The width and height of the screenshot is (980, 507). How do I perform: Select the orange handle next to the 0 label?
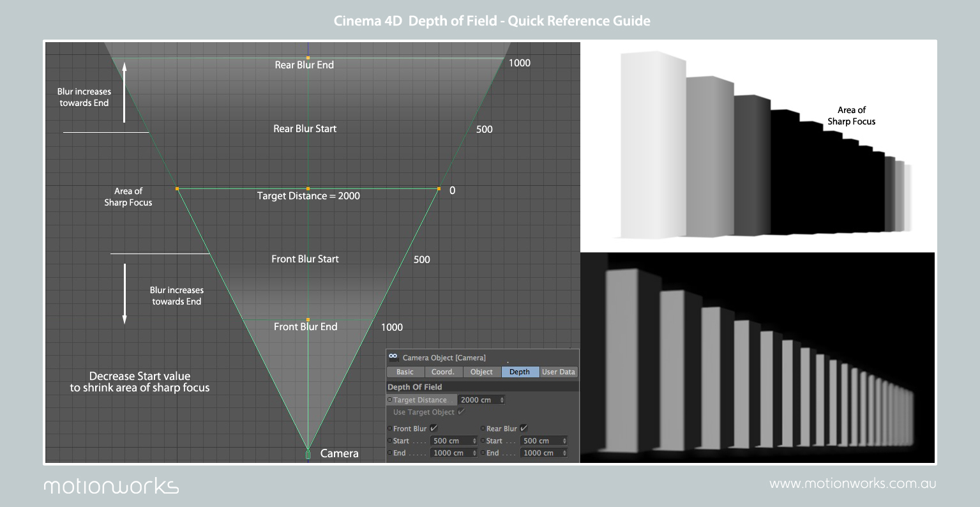point(439,188)
